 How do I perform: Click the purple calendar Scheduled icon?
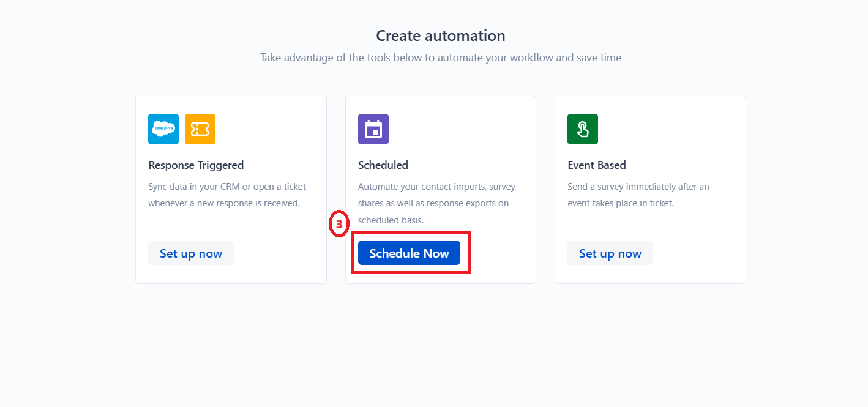coord(373,129)
